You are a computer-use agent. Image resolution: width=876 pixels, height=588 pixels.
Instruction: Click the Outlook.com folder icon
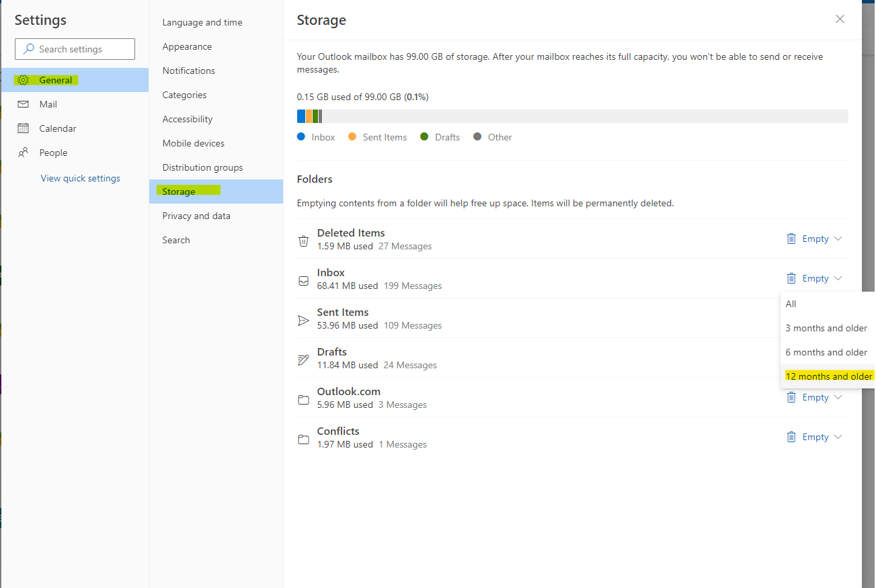point(304,399)
